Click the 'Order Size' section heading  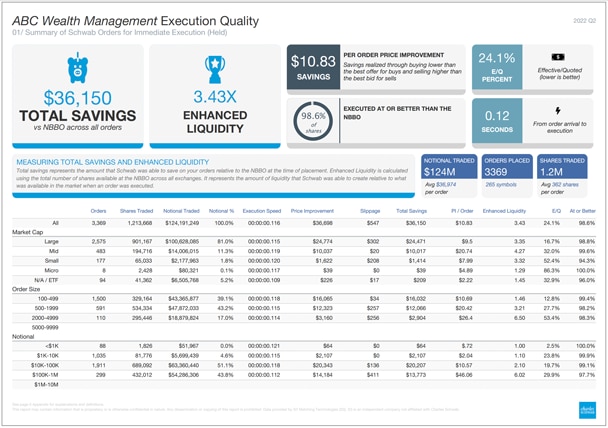point(26,289)
